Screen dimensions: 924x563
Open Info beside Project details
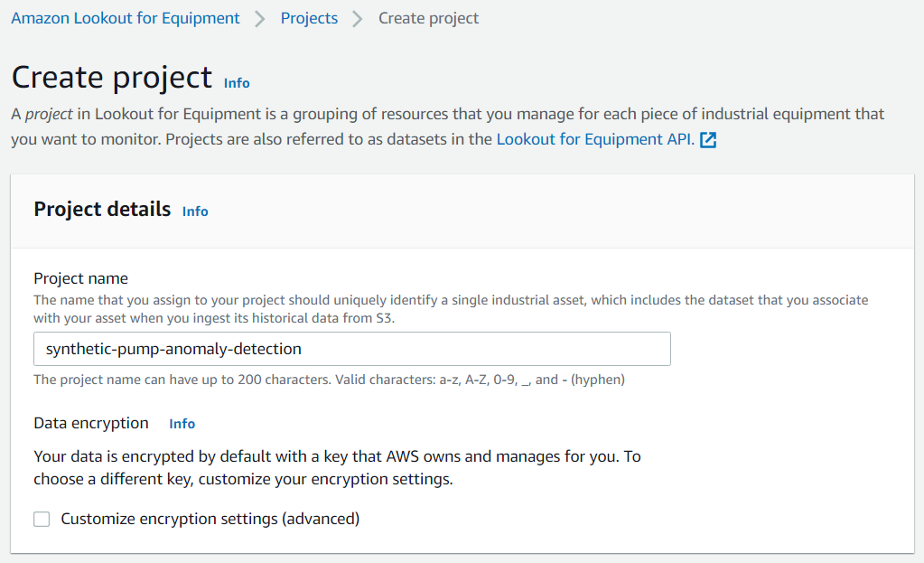pyautogui.click(x=195, y=211)
